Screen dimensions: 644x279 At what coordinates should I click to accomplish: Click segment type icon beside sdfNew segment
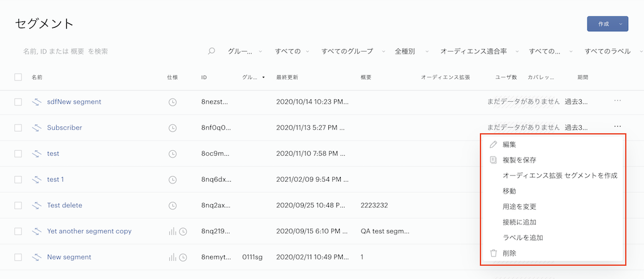[x=37, y=102]
